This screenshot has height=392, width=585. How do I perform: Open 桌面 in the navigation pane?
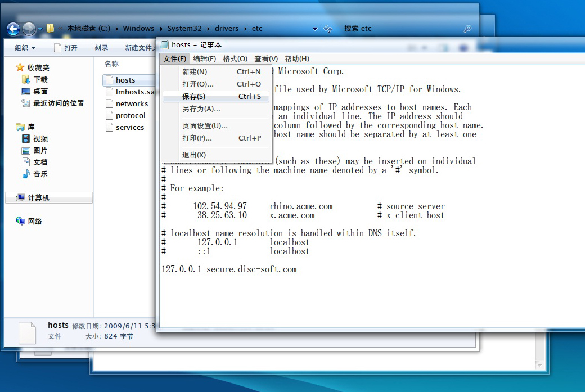coord(35,91)
